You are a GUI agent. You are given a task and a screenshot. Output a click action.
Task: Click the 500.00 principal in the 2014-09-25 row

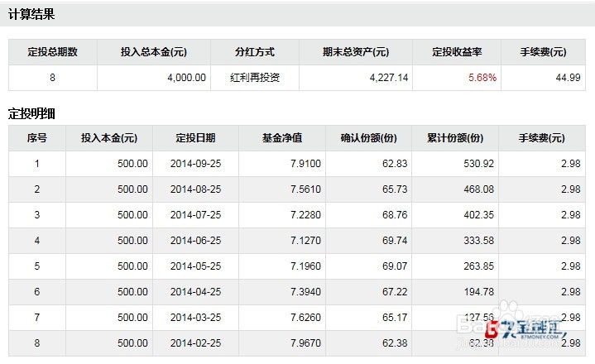pos(132,164)
